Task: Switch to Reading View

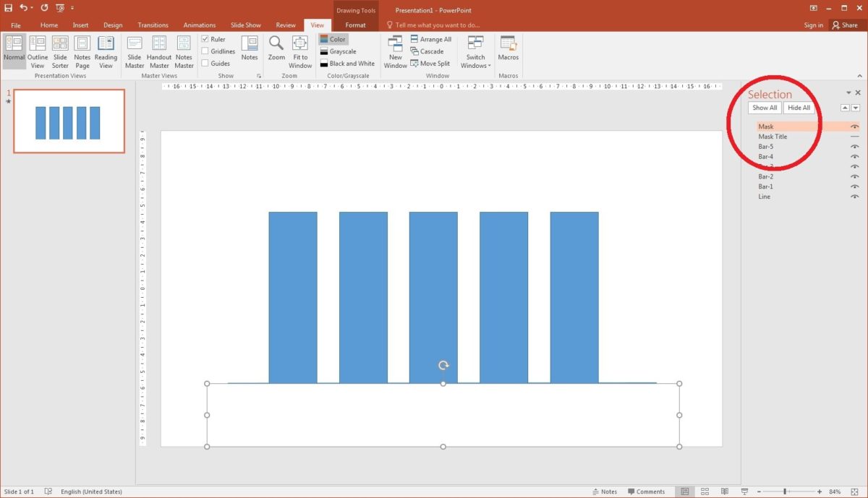Action: pos(106,51)
